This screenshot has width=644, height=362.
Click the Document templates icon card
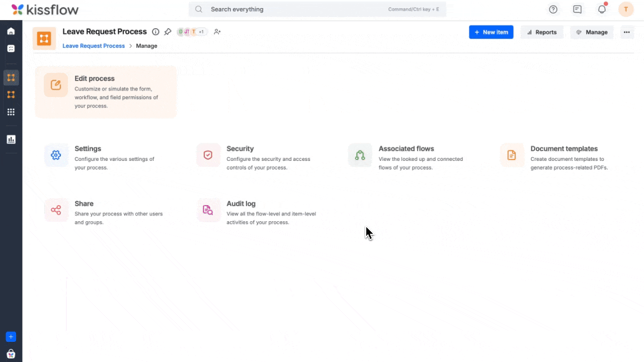(512, 155)
